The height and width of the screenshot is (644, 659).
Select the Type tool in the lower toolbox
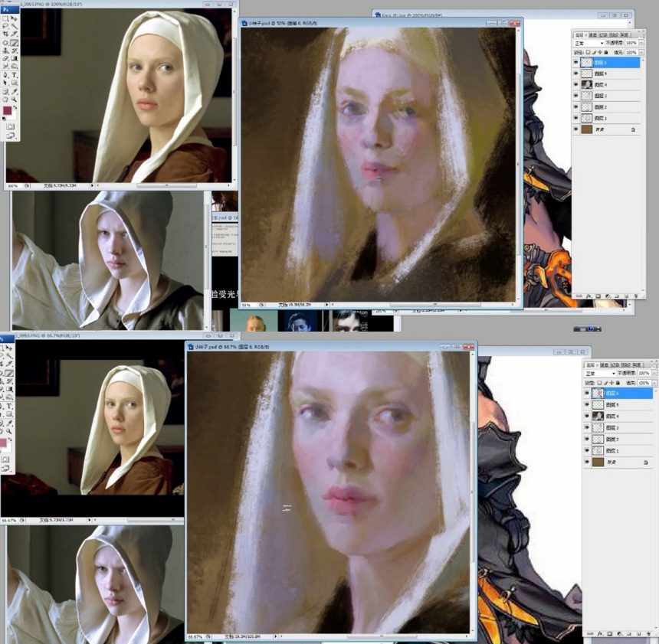point(9,406)
